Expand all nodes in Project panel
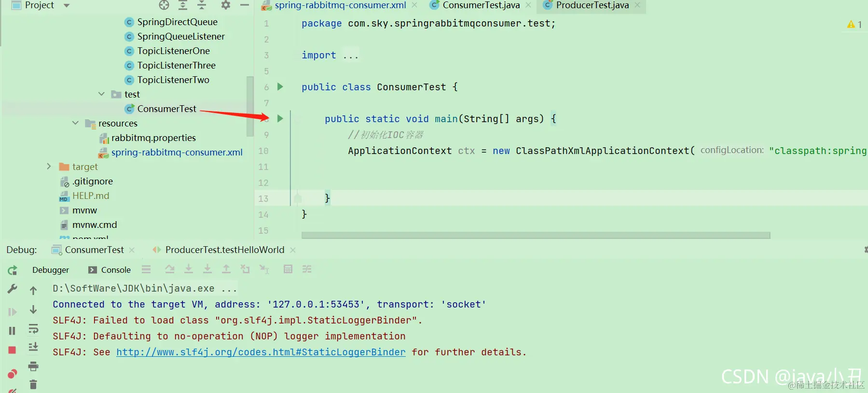868x393 pixels. point(183,5)
